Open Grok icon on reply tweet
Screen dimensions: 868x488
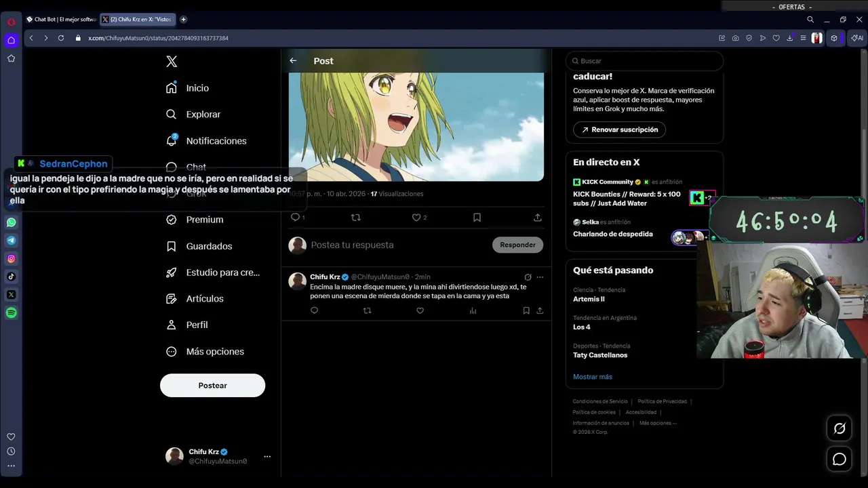pyautogui.click(x=528, y=277)
